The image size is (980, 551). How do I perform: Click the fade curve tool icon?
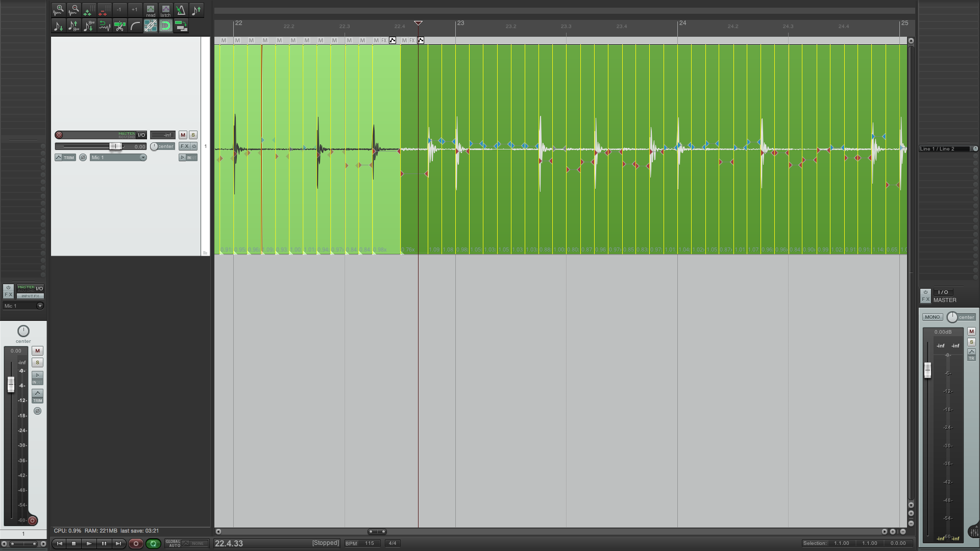click(x=135, y=26)
